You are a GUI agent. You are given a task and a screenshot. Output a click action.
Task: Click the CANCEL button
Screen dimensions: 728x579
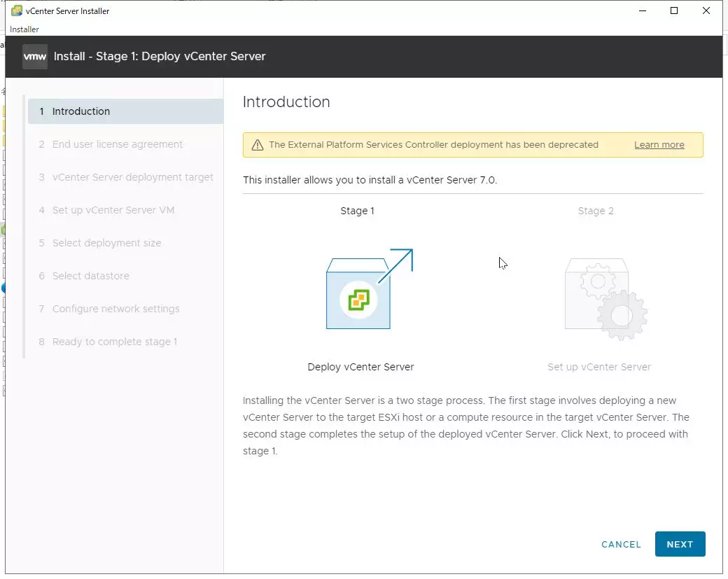coord(621,544)
